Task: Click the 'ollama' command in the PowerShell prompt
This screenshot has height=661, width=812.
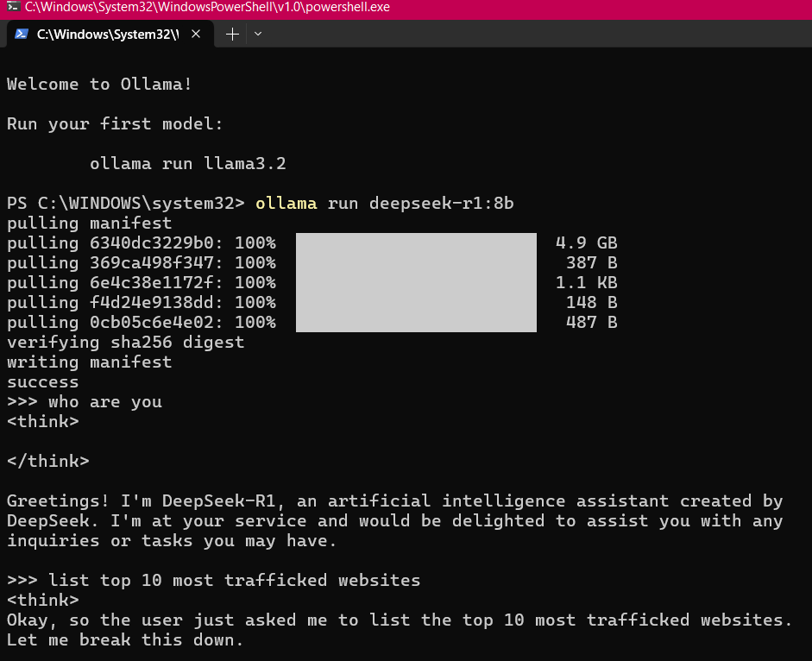Action: point(286,204)
